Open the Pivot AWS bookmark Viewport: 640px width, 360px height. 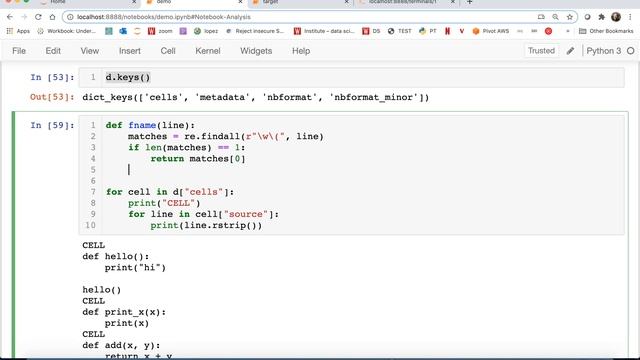tap(491, 31)
